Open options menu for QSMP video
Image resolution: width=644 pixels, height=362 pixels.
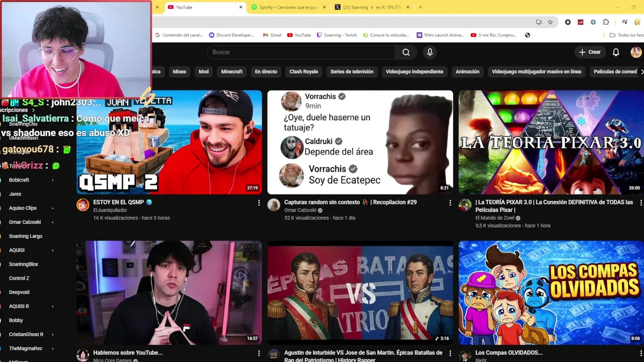pyautogui.click(x=259, y=203)
